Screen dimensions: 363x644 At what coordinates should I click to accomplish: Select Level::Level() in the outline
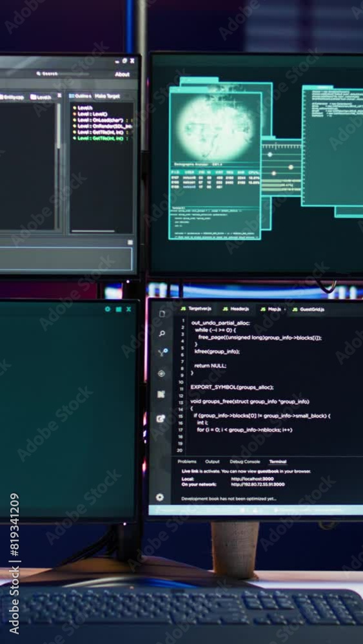point(90,114)
